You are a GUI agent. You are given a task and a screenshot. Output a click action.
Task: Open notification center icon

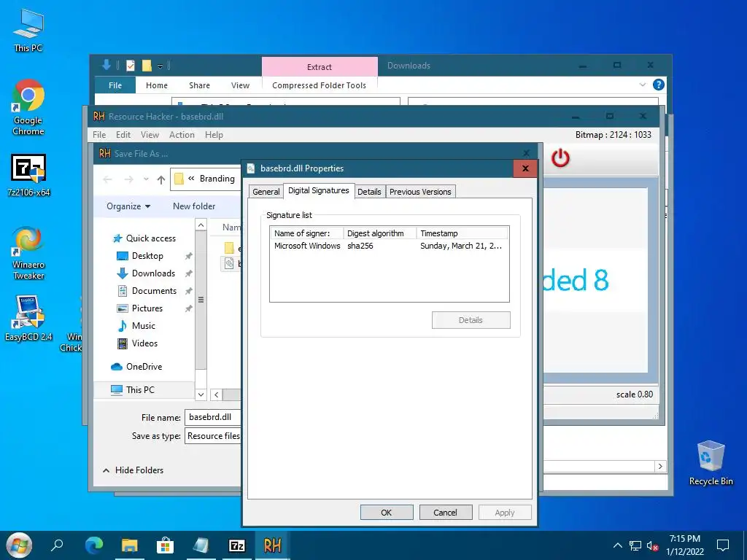(x=723, y=545)
